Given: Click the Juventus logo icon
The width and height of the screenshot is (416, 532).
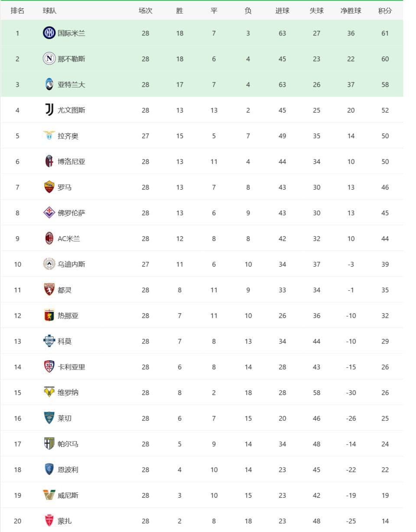Looking at the screenshot, I should coord(49,110).
